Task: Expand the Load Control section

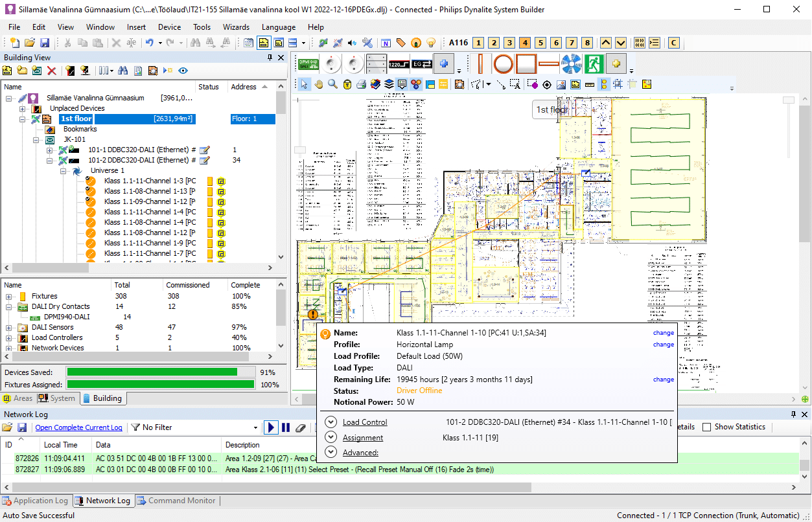Action: click(x=331, y=422)
